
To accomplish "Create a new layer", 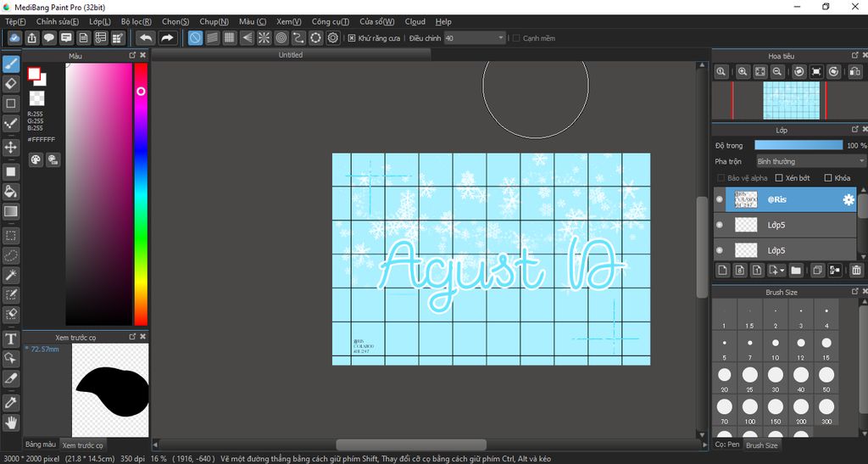I will click(x=722, y=271).
